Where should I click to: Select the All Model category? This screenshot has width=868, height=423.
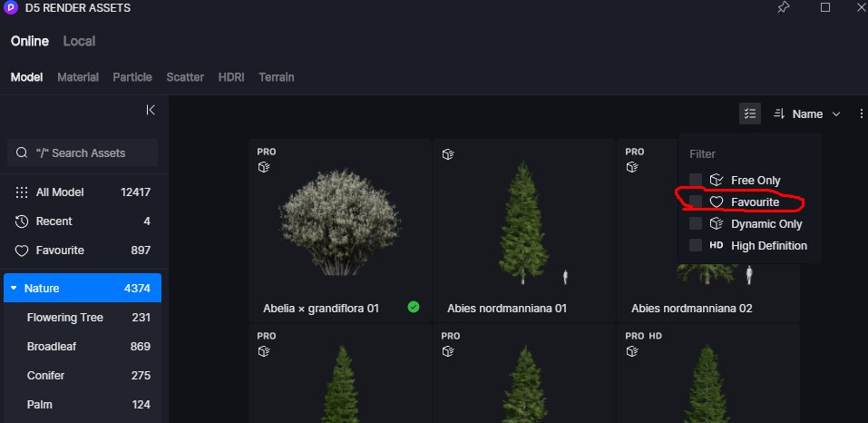pyautogui.click(x=83, y=192)
